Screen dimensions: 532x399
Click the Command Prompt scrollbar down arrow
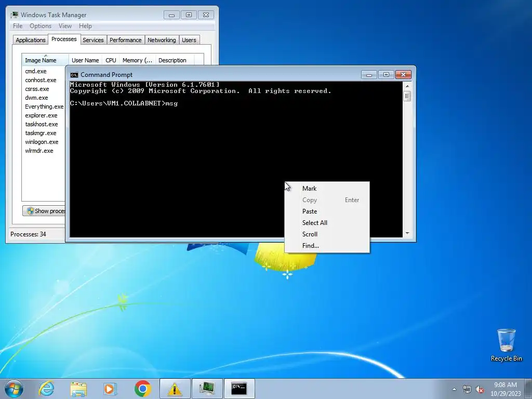pos(407,233)
